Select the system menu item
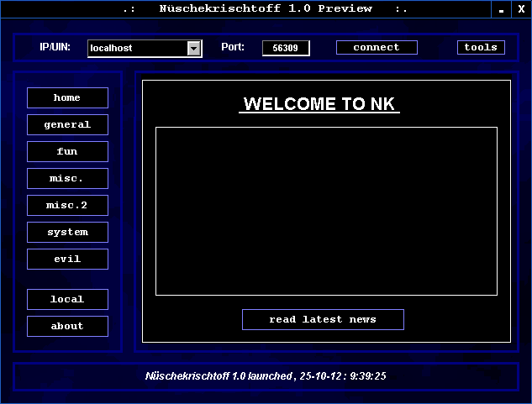The width and height of the screenshot is (532, 404). [67, 233]
